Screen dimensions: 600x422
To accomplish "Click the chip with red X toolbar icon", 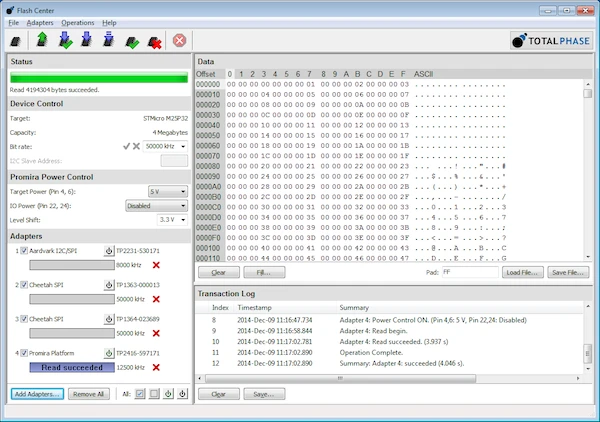I will 155,42.
